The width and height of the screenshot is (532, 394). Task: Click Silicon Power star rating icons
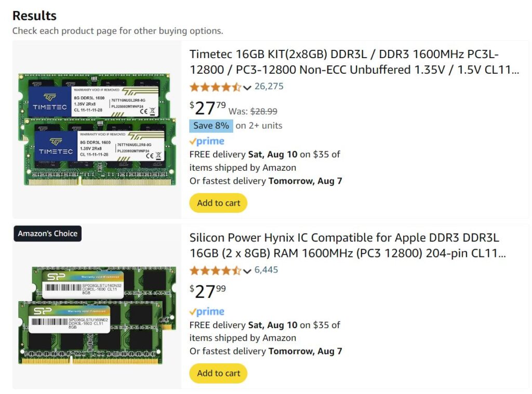215,270
